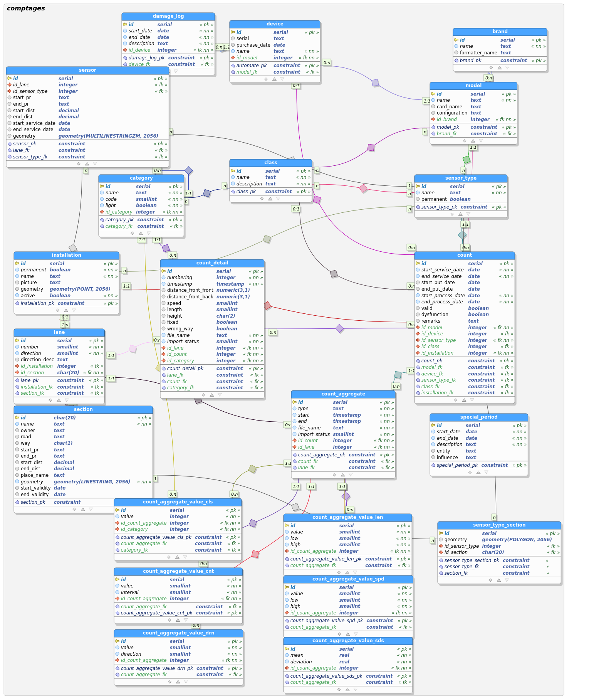This screenshot has width=589, height=700.
Task: Select the purple diamond just below count_aggregate table
Action: click(346, 496)
